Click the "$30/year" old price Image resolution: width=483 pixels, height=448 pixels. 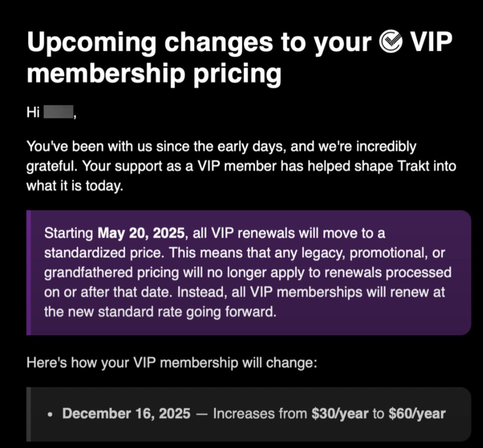coord(340,414)
